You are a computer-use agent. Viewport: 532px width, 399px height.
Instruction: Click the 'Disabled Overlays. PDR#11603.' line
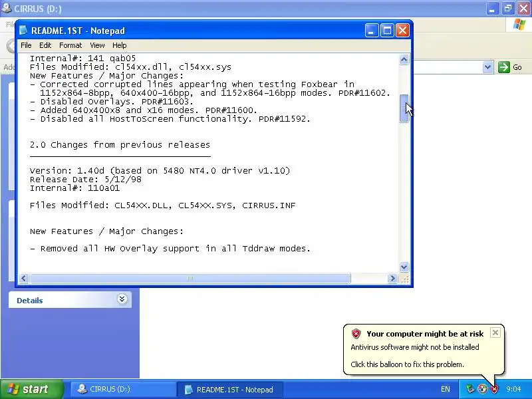(112, 102)
